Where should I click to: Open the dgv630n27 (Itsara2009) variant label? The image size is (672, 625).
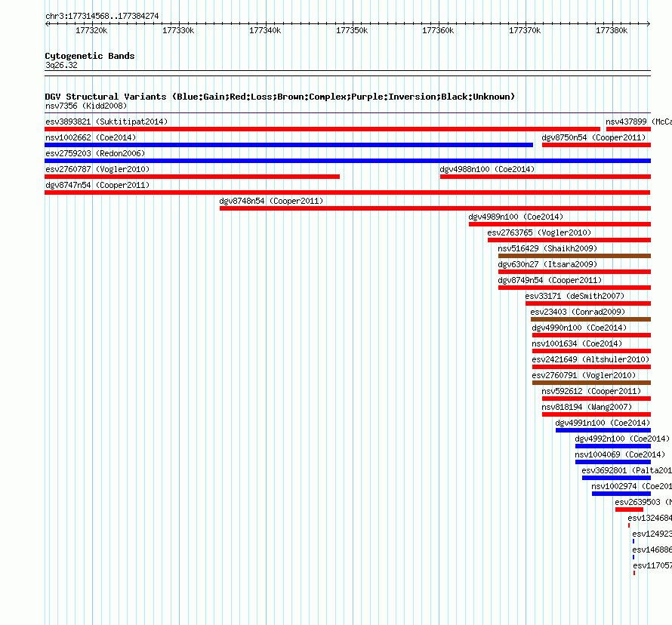click(x=547, y=264)
